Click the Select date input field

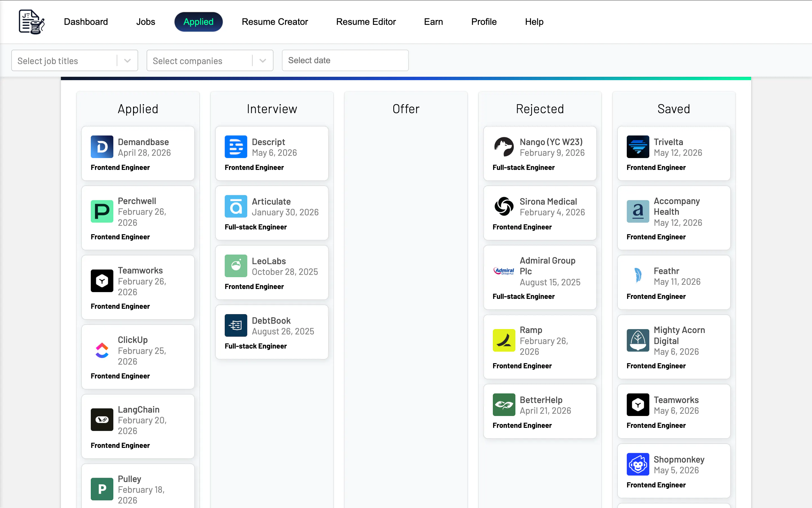pyautogui.click(x=345, y=60)
